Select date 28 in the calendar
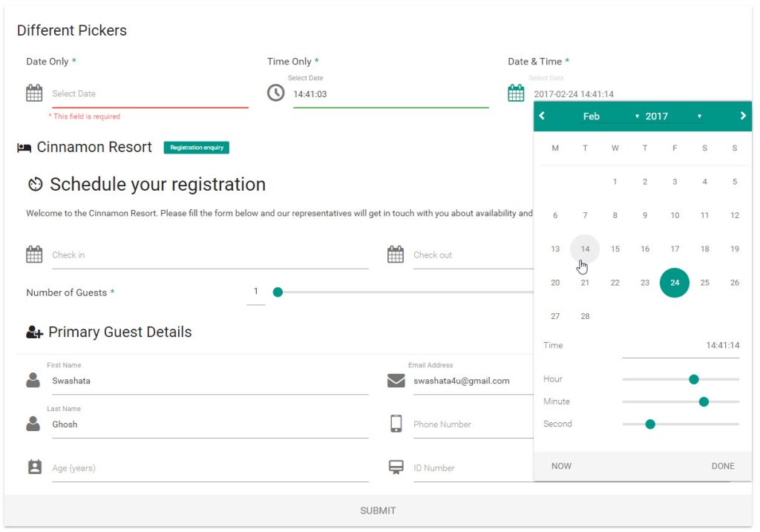Screen dimensions: 760x532 pos(585,316)
